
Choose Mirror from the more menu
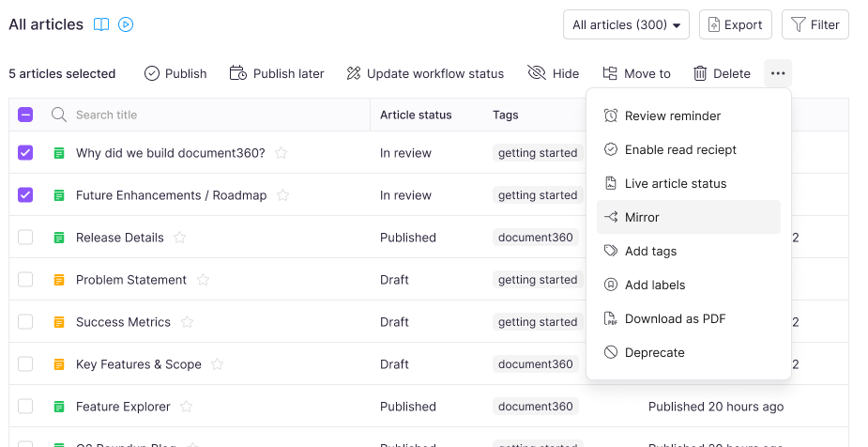click(x=689, y=217)
